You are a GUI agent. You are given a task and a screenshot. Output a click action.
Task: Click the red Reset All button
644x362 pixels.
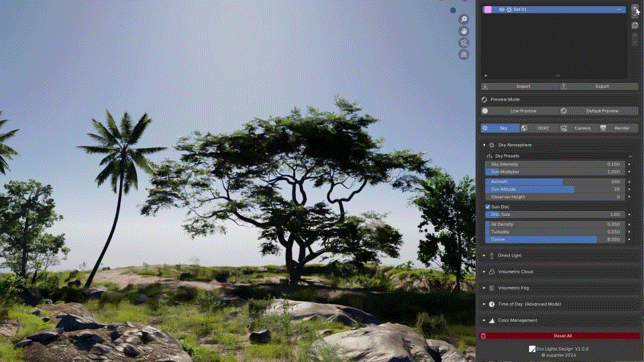click(559, 336)
